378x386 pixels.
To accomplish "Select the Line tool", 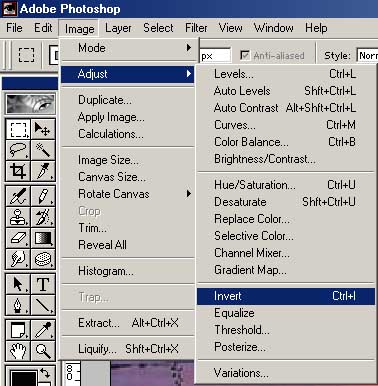I will (43, 305).
